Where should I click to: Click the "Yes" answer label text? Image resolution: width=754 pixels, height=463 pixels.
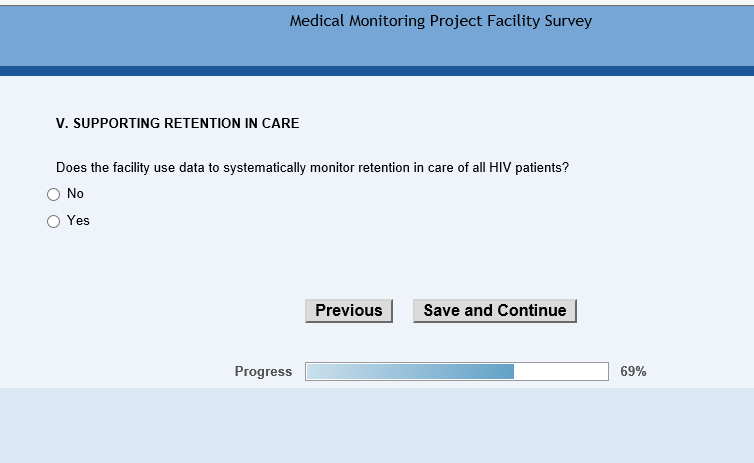click(x=78, y=221)
